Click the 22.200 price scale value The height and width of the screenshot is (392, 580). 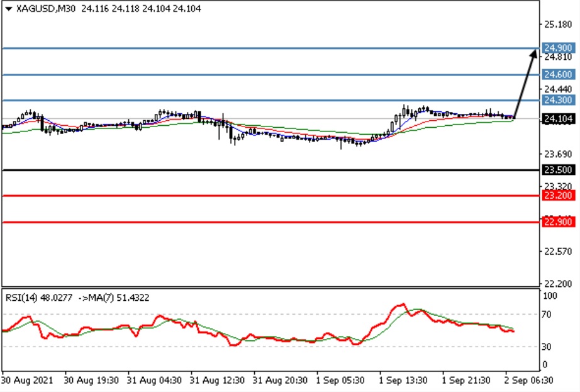pyautogui.click(x=558, y=284)
